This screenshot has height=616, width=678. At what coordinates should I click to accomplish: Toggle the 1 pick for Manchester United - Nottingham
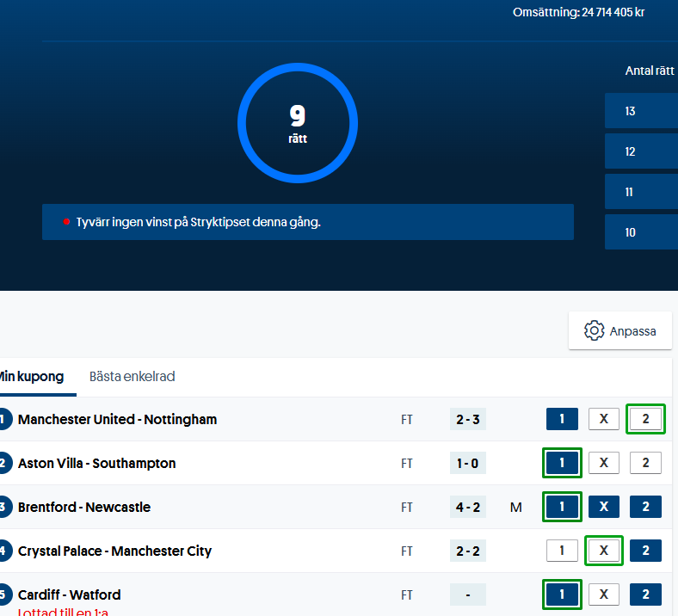(562, 419)
